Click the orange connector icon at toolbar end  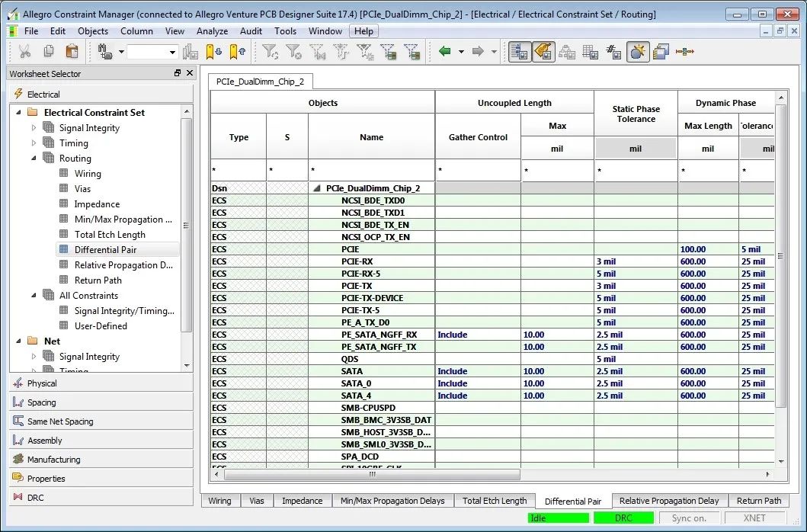(685, 52)
